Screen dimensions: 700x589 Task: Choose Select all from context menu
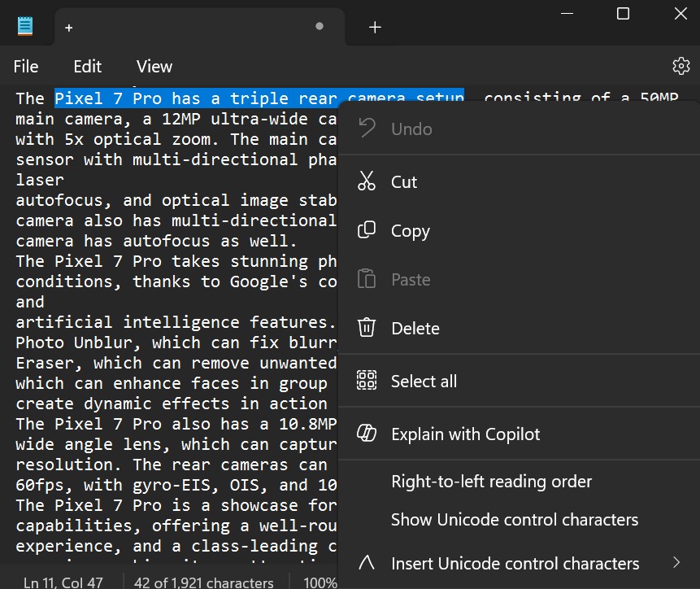point(520,381)
